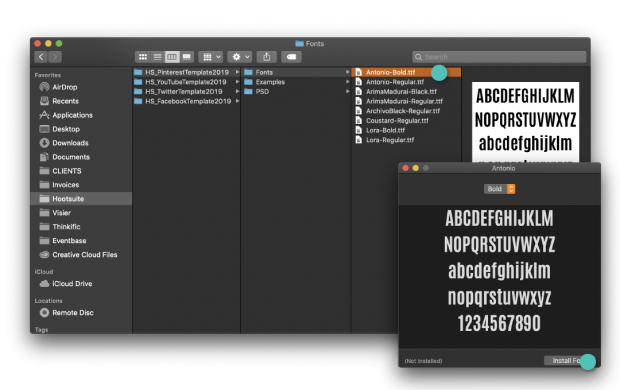This screenshot has height=390, width=620.
Task: Switch Finder to list view
Action: point(157,57)
